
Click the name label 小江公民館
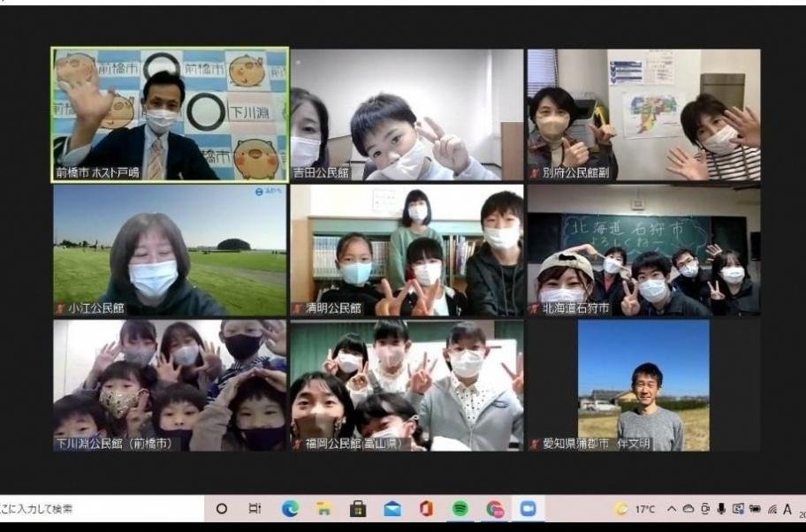point(96,308)
